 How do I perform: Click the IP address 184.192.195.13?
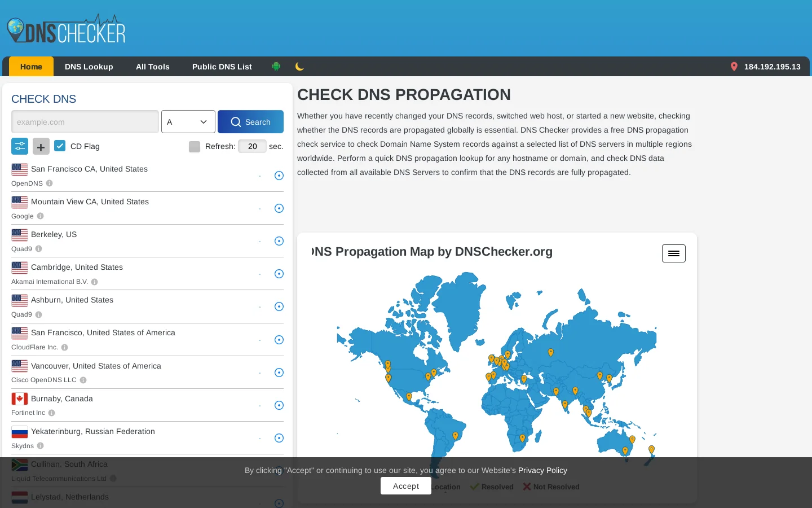click(x=772, y=67)
